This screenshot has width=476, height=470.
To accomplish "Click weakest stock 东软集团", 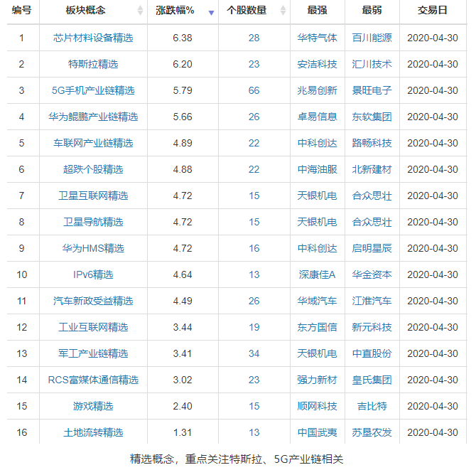I will (x=372, y=117).
